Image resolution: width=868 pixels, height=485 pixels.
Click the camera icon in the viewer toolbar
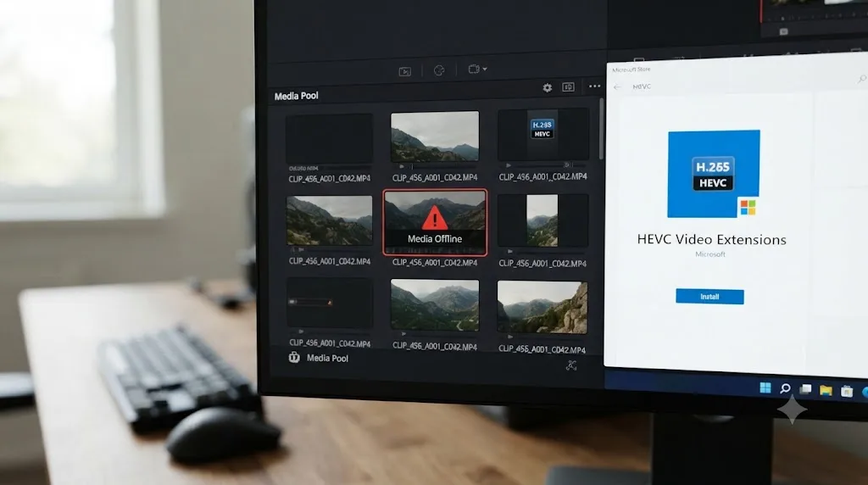coord(473,70)
